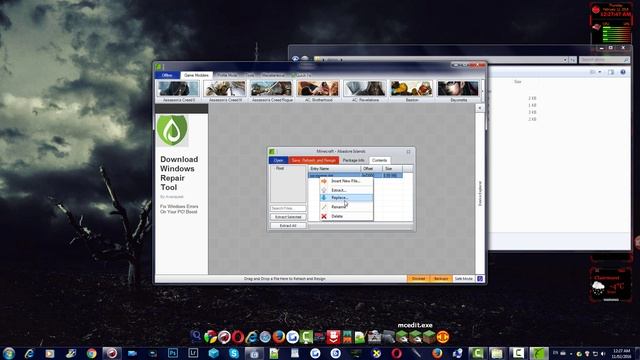Launch mcedit.exe grass block in dock
Viewport: 640px width, 360px height.
[415, 337]
